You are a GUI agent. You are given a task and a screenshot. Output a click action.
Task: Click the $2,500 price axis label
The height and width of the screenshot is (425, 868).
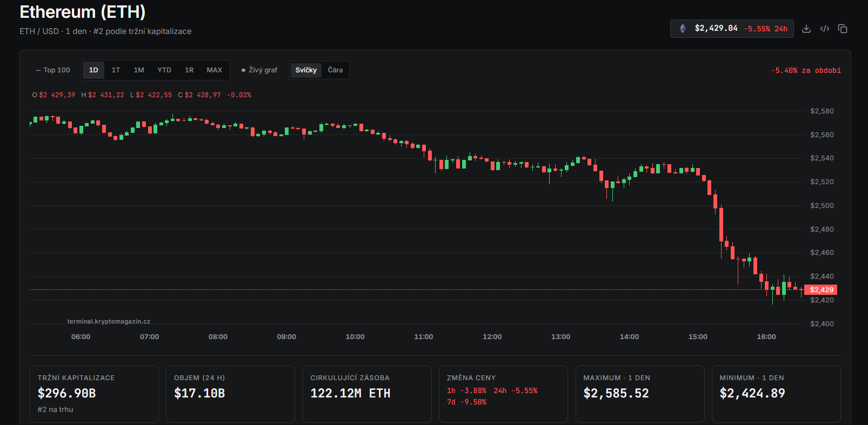[822, 206]
